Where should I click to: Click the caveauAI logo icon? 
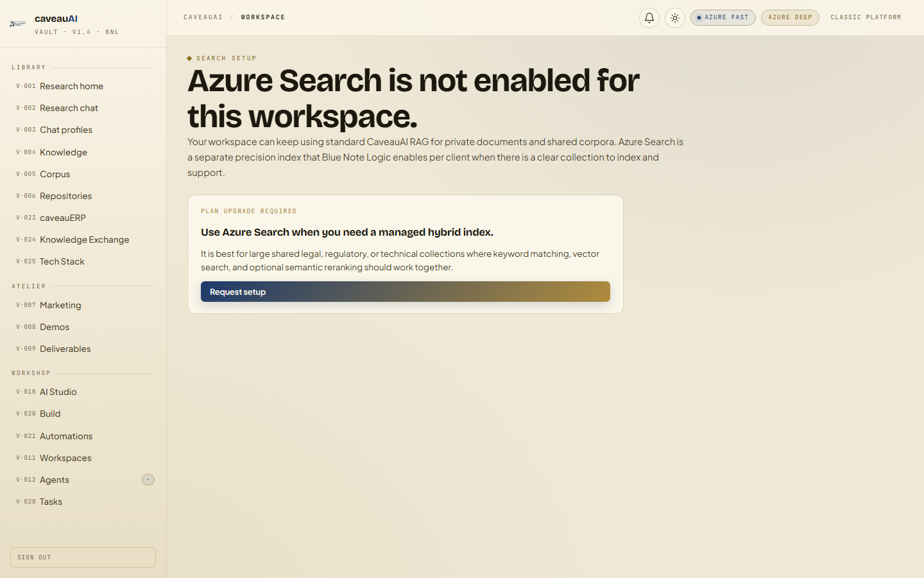coord(18,24)
